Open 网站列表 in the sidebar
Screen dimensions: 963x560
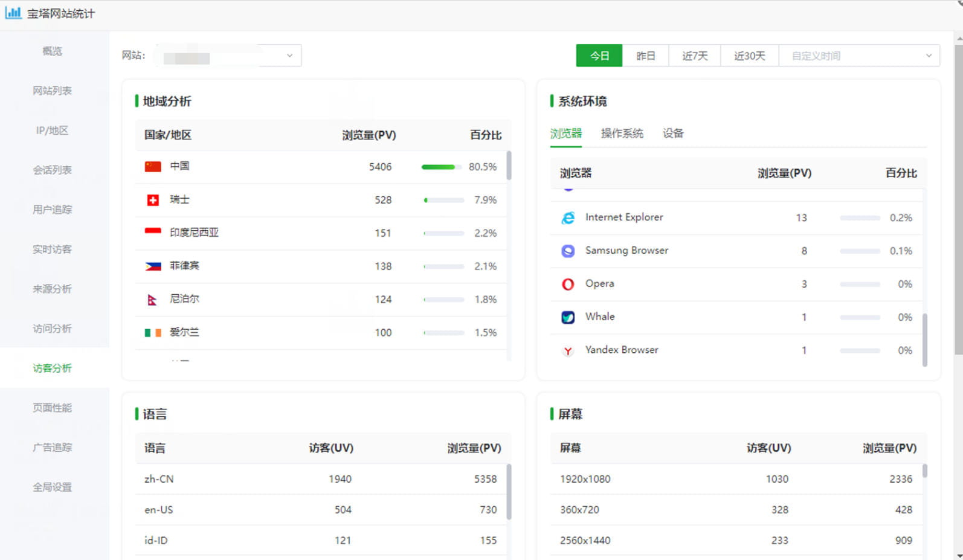(52, 91)
